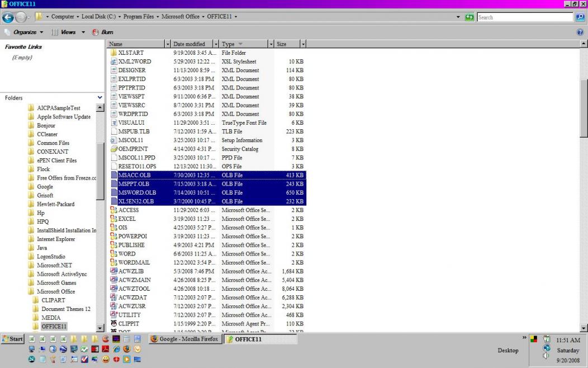588x368 pixels.
Task: Click the green Refresh button beside the address bar
Action: tap(469, 17)
